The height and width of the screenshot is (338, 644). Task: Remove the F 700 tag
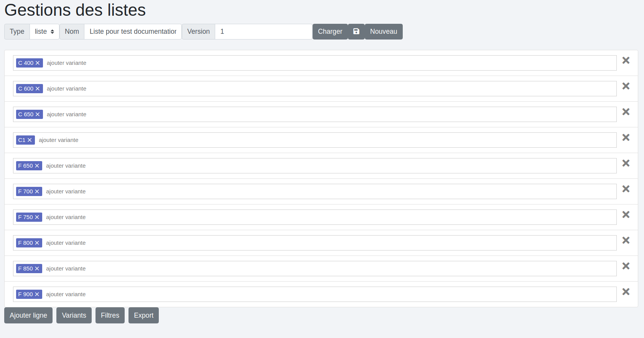click(x=37, y=191)
